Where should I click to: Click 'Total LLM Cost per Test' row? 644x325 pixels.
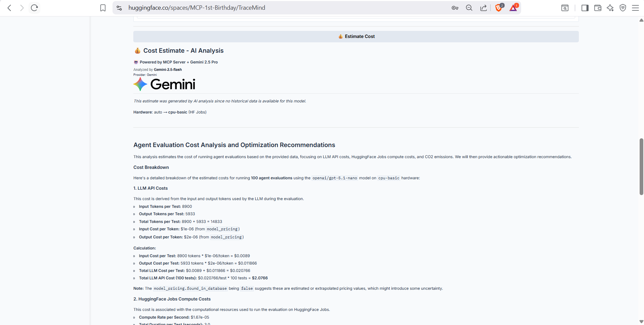pyautogui.click(x=195, y=271)
